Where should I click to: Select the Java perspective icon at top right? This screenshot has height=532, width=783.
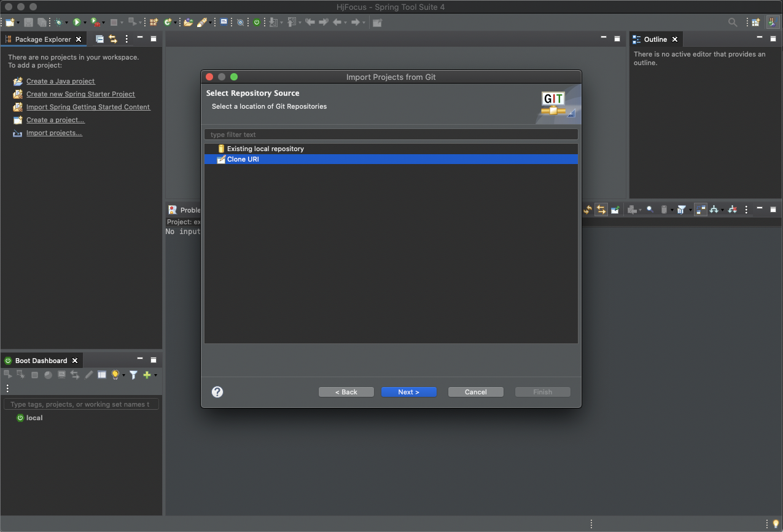[x=772, y=22]
